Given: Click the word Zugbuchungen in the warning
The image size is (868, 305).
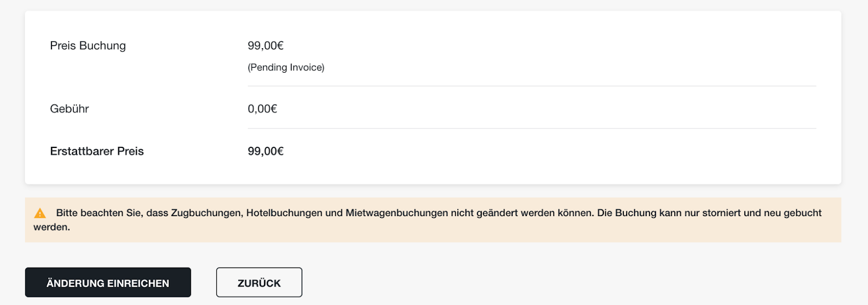Looking at the screenshot, I should pos(207,213).
